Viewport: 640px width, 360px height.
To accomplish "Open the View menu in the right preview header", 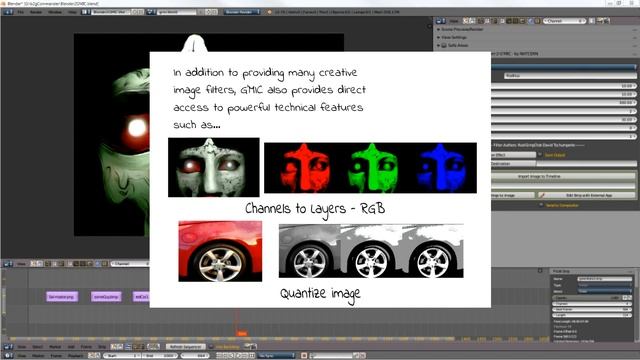I will 453,21.
